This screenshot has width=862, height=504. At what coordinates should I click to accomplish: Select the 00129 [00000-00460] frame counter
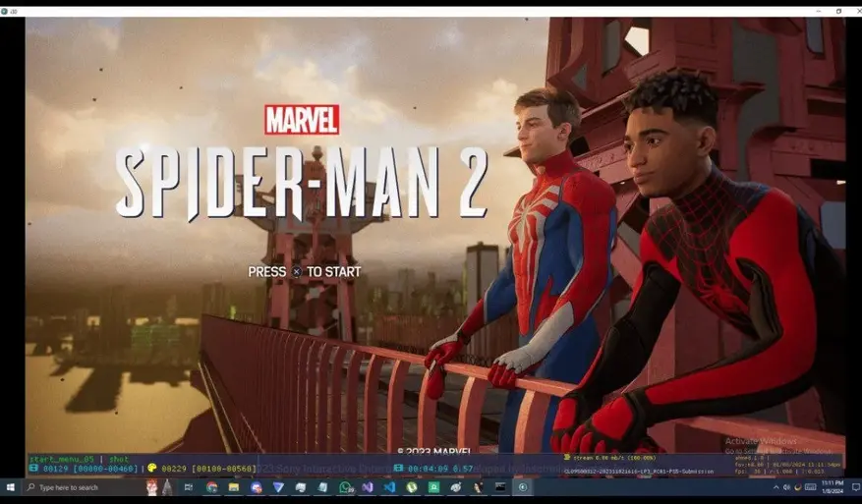click(x=90, y=469)
